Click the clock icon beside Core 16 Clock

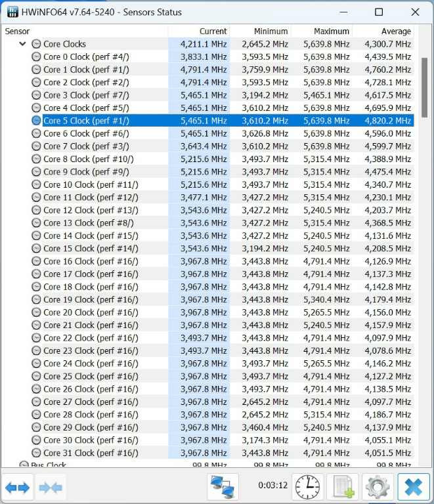pyautogui.click(x=36, y=261)
